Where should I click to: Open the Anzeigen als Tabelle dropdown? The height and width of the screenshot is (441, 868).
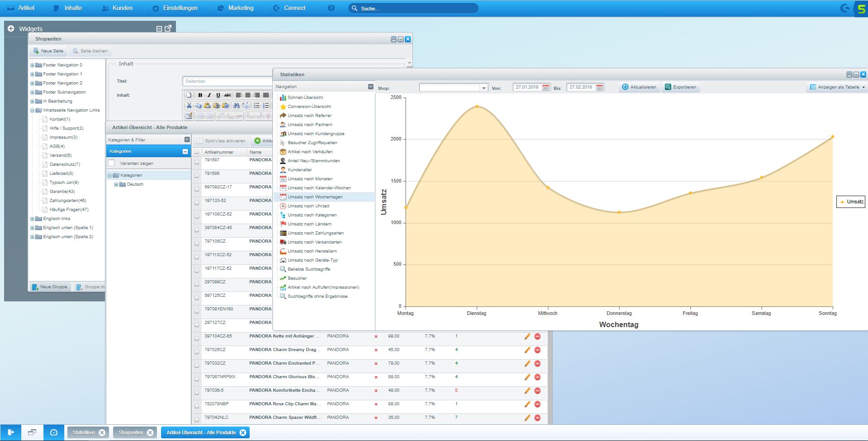(x=837, y=87)
